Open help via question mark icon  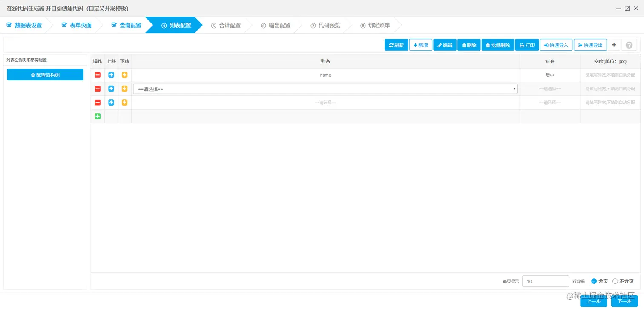(x=629, y=45)
